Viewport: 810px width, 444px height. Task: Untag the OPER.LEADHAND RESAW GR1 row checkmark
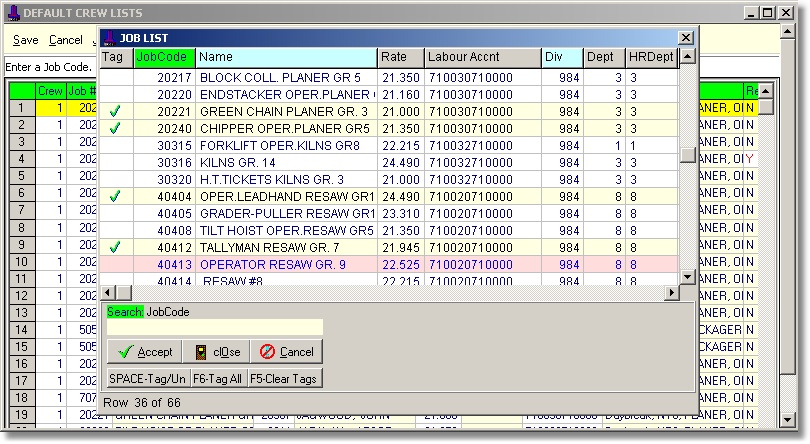(x=115, y=196)
